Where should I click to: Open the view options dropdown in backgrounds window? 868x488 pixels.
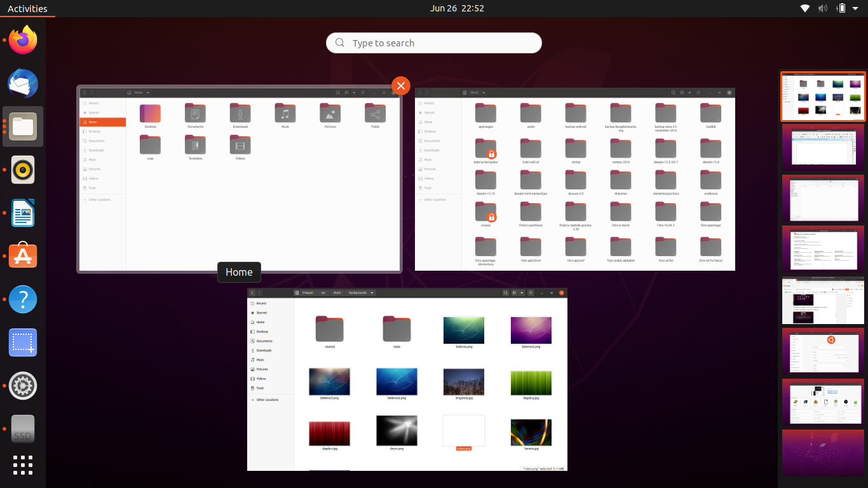522,293
